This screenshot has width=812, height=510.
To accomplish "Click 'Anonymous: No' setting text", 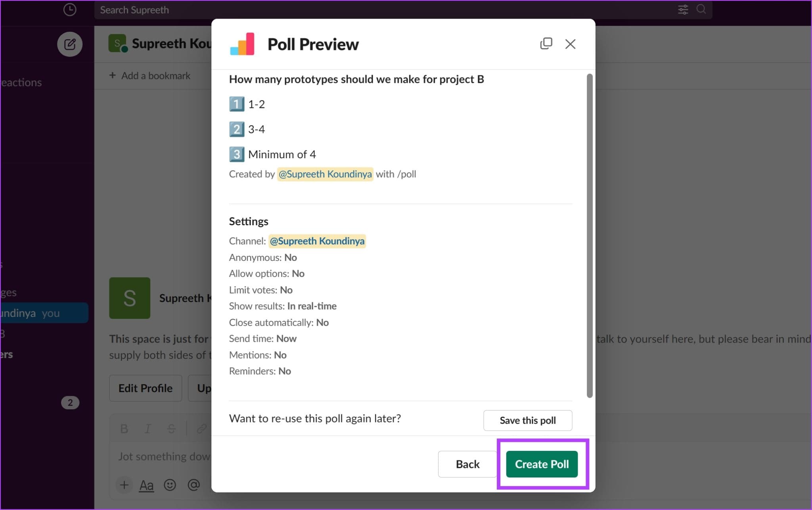I will (x=263, y=258).
